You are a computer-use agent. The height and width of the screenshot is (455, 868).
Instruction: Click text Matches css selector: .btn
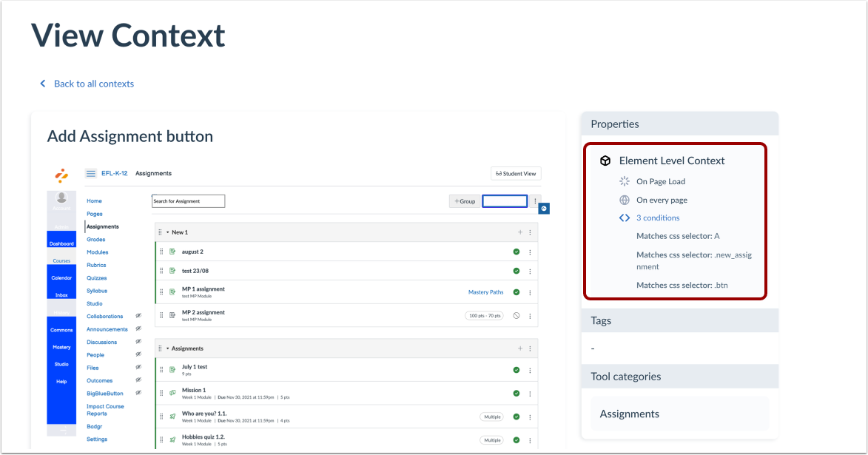point(682,285)
